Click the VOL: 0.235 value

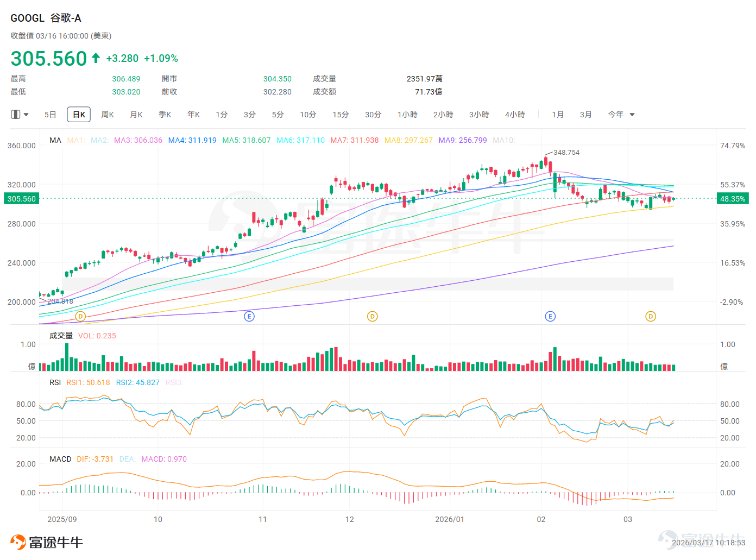tap(97, 336)
